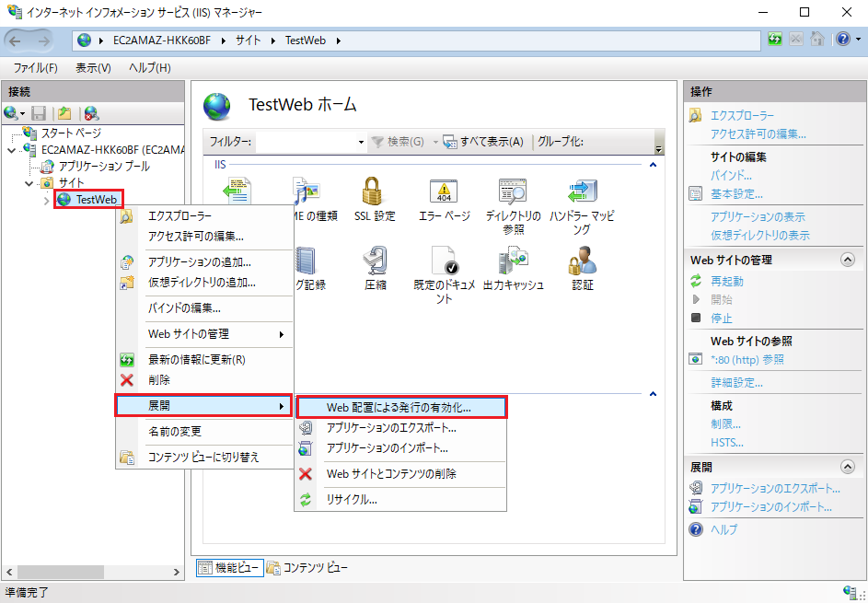Click the アクセス許可の編集 link in actions pane

tap(758, 134)
